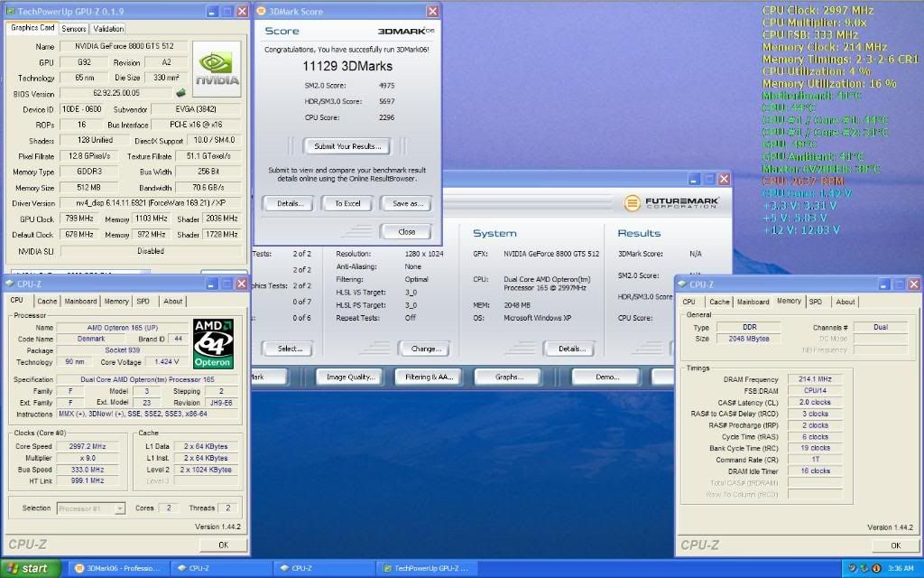Switch to Cache tab in left CPU-Z
The height and width of the screenshot is (578, 924).
[47, 301]
